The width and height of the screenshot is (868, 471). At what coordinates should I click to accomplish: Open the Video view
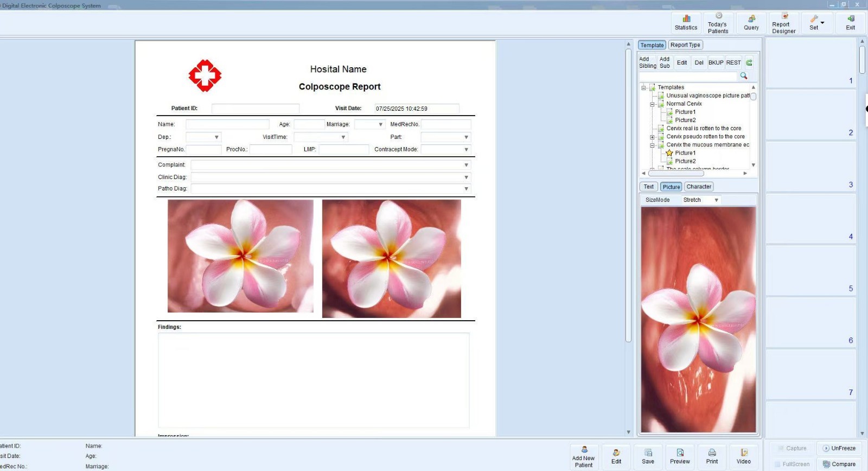744,457
